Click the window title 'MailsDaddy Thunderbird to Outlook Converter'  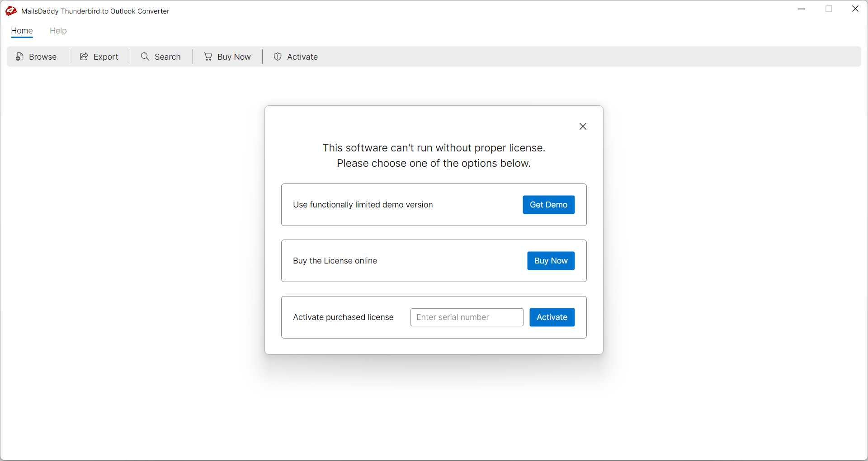pos(95,11)
